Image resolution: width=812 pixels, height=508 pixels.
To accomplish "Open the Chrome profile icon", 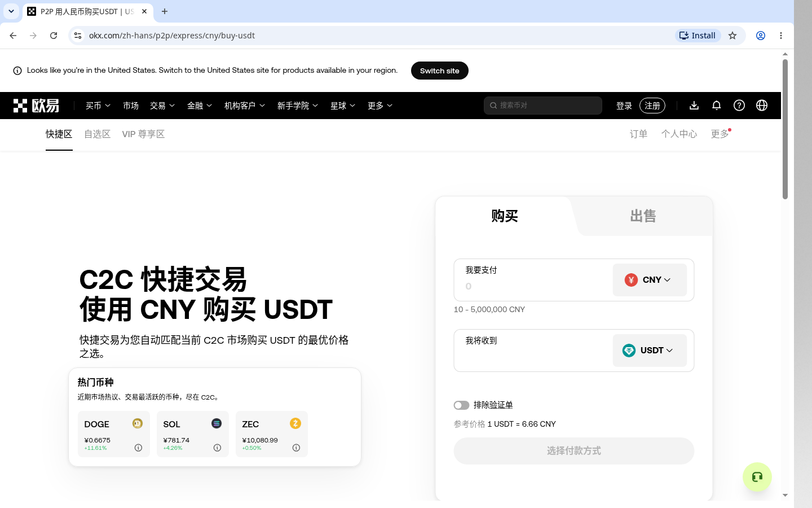I will 761,36.
